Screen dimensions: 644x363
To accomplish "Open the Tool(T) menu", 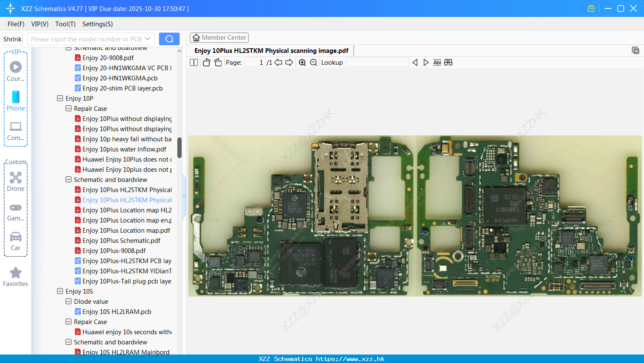I will pyautogui.click(x=66, y=24).
